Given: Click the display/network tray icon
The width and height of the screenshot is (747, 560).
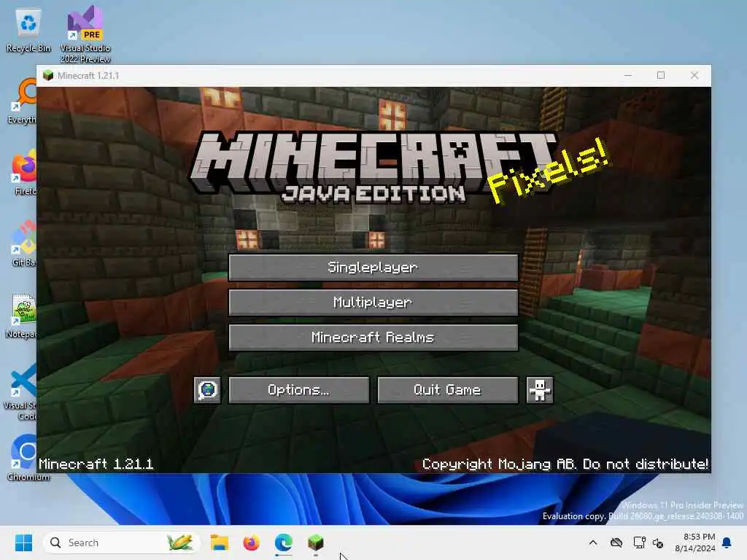Looking at the screenshot, I should 639,542.
